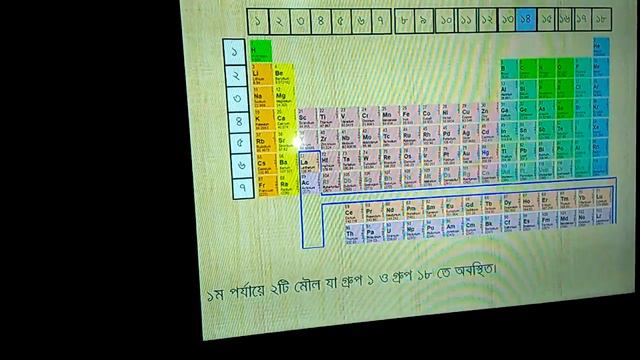The width and height of the screenshot is (640, 360).
Task: Select the Chromium (Cr) element cell
Action: tap(370, 117)
